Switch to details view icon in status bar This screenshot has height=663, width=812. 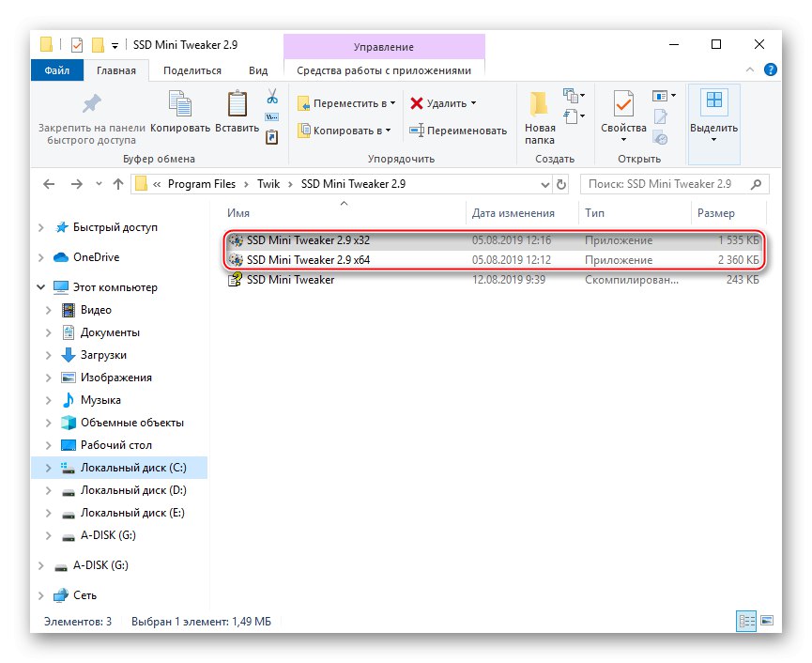point(746,621)
